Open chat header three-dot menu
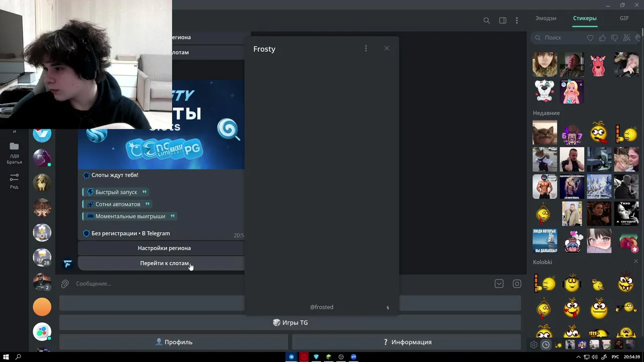The height and width of the screenshot is (362, 644). [517, 21]
